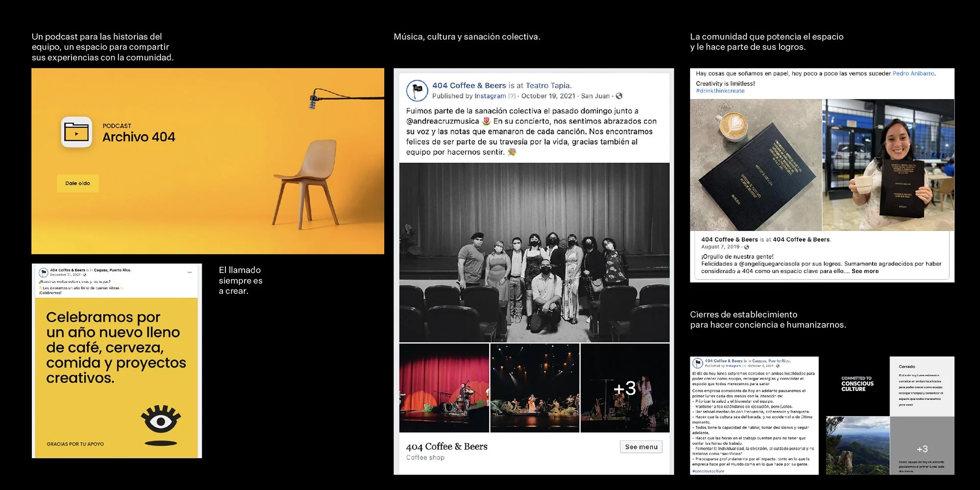980x490 pixels.
Task: Open the @andreacruzmusica mention
Action: pyautogui.click(x=442, y=121)
